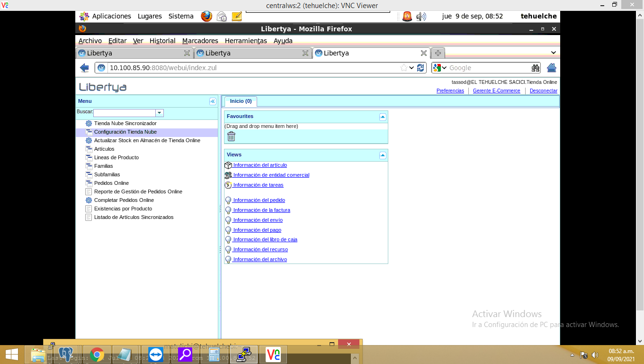Click the Buscar menu search field
This screenshot has width=644, height=364.
pyautogui.click(x=125, y=113)
